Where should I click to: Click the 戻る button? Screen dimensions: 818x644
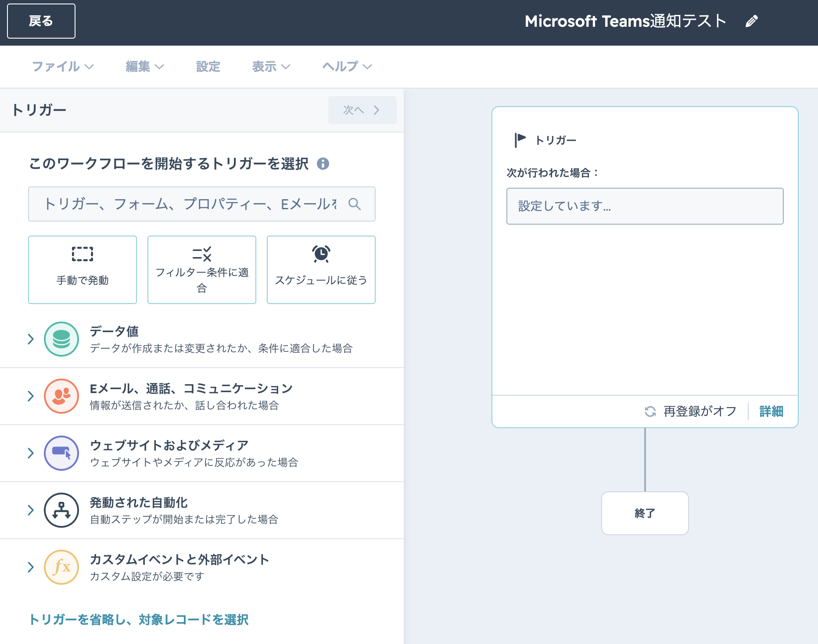pyautogui.click(x=41, y=21)
